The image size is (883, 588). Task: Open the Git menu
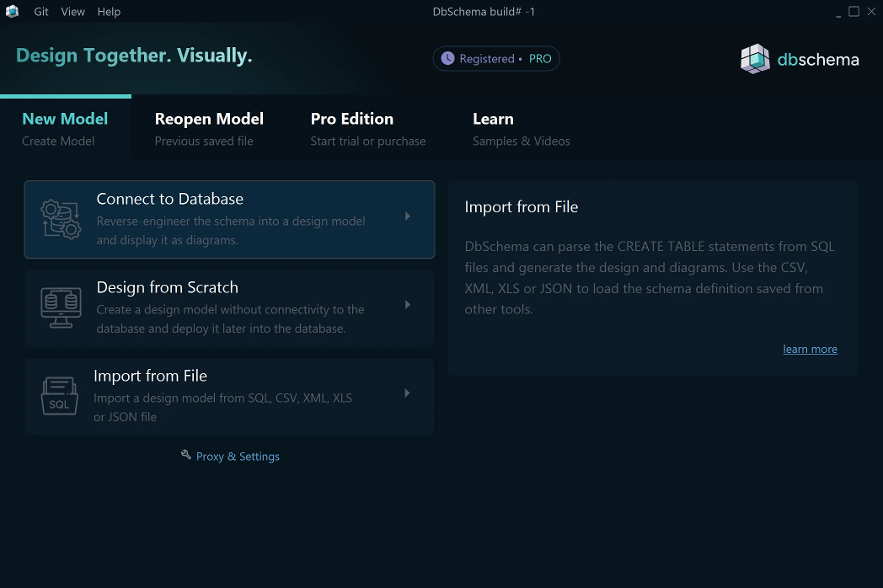pos(41,12)
